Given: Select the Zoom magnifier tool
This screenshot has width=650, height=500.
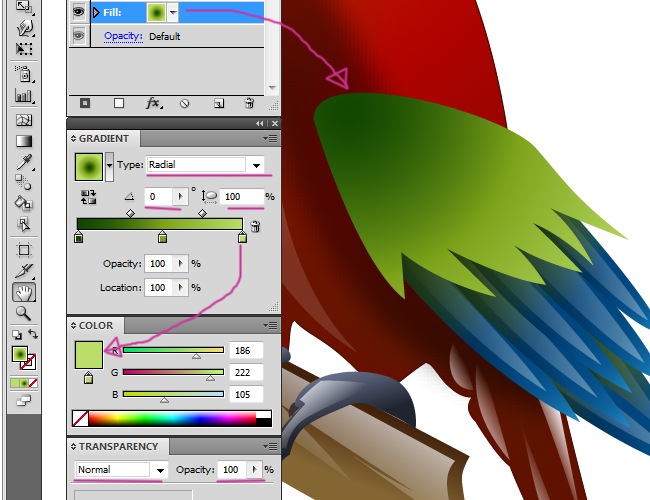Looking at the screenshot, I should pos(24,314).
